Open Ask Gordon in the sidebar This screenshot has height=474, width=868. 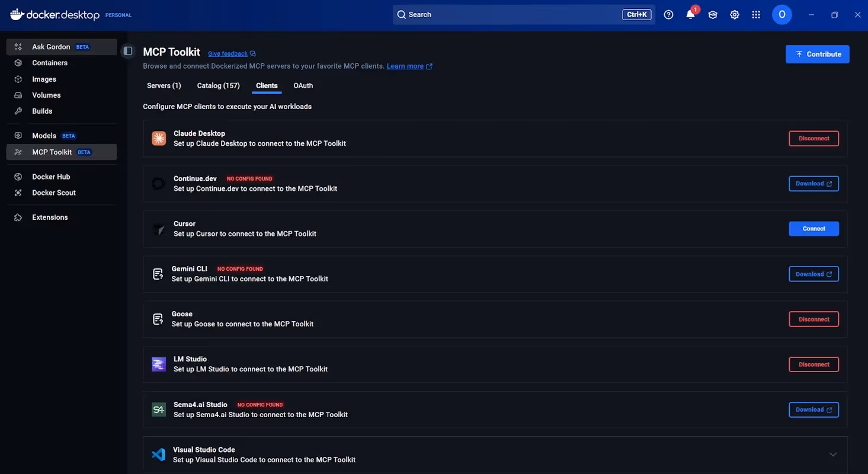[62, 47]
